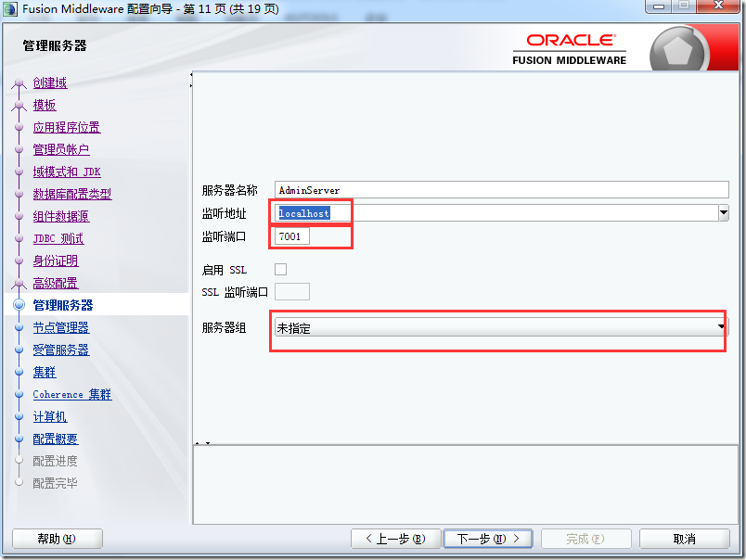746x560 pixels.
Task: Click the step bullet beside 配置概要
Action: (x=19, y=439)
